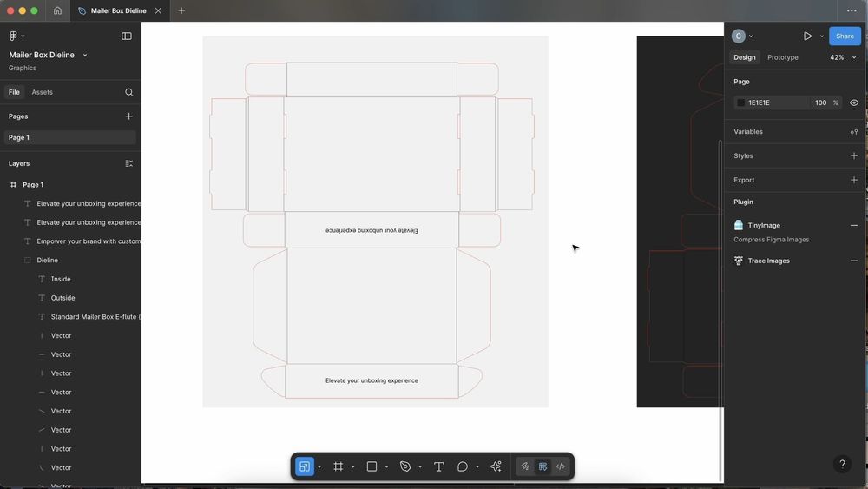The image size is (868, 489).
Task: Expand the Mailer Box Dieline file name menu
Action: pyautogui.click(x=84, y=55)
